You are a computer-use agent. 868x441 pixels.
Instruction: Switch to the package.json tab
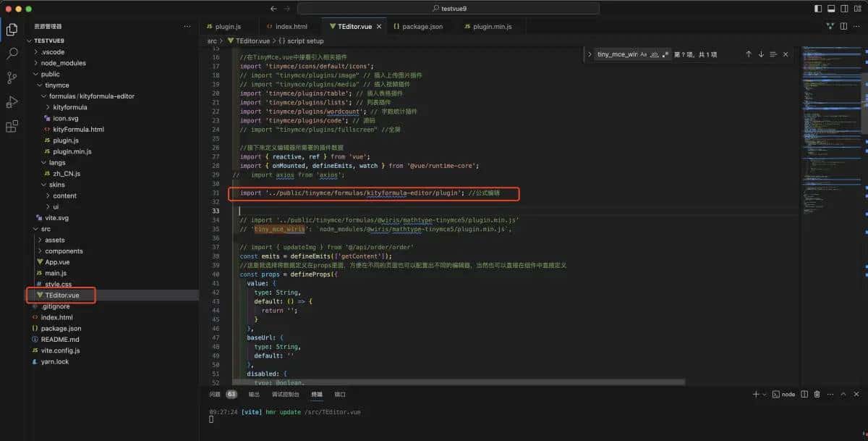pos(418,26)
